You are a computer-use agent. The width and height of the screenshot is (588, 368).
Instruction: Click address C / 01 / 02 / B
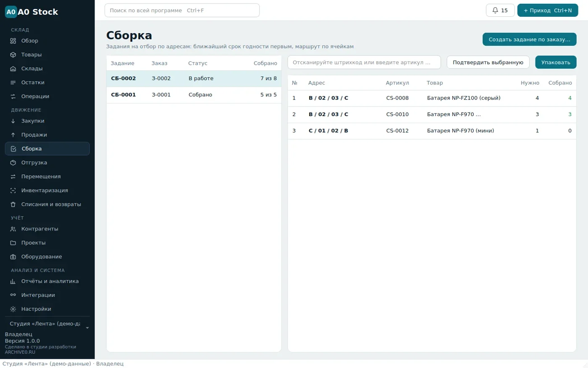click(328, 131)
